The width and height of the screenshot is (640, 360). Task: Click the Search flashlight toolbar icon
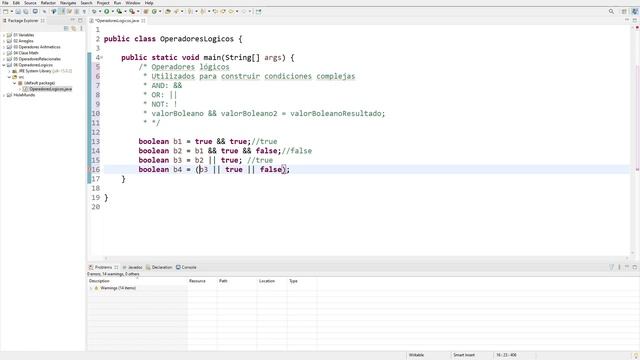point(176,11)
